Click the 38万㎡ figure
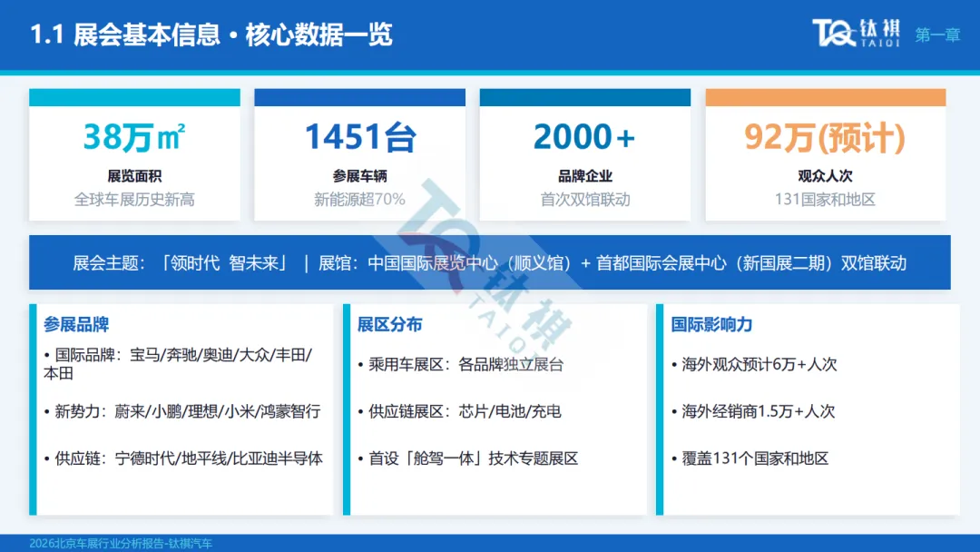Viewport: 980px width, 552px height. click(x=134, y=137)
